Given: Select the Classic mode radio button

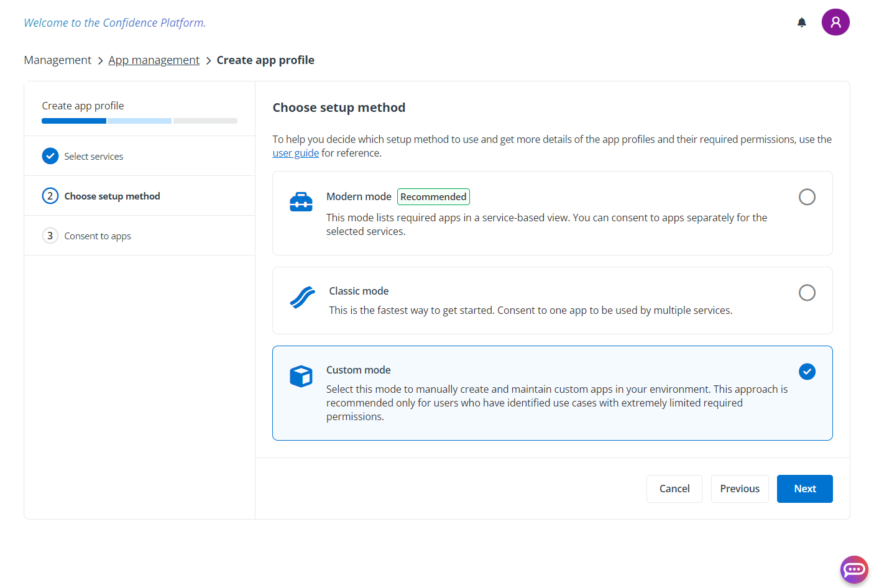Looking at the screenshot, I should click(x=806, y=293).
